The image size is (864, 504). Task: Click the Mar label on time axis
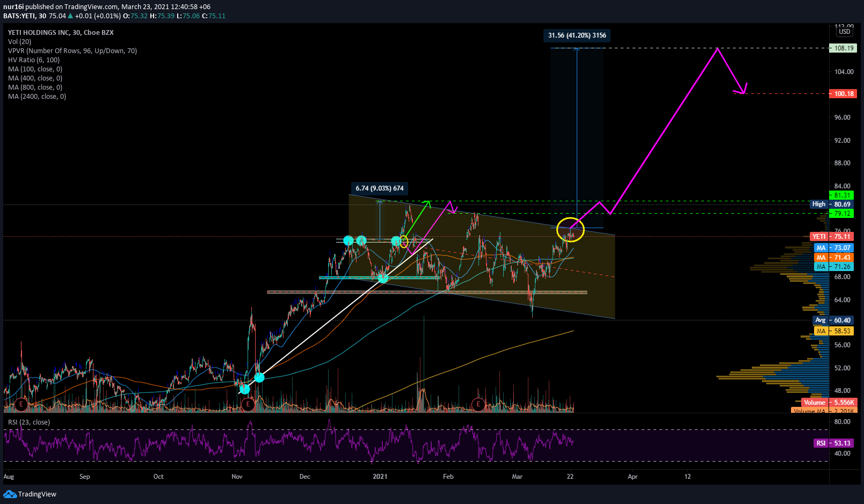[x=517, y=477]
